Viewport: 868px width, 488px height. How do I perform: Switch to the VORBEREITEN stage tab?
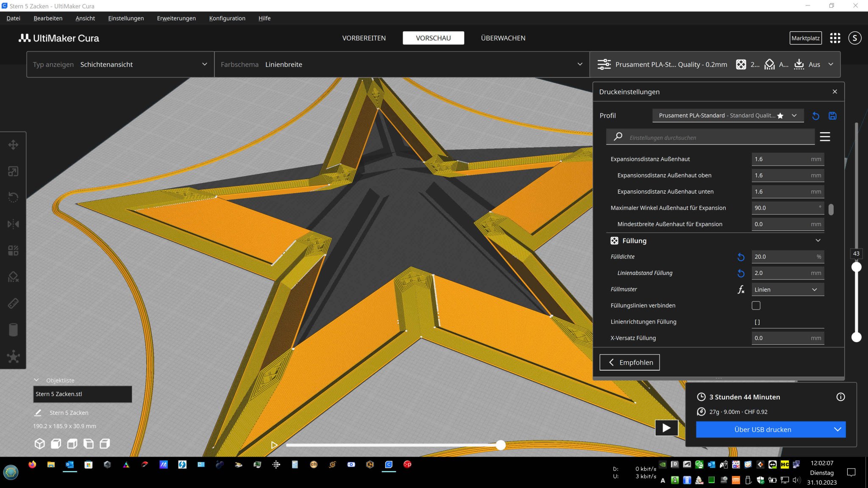(x=364, y=38)
